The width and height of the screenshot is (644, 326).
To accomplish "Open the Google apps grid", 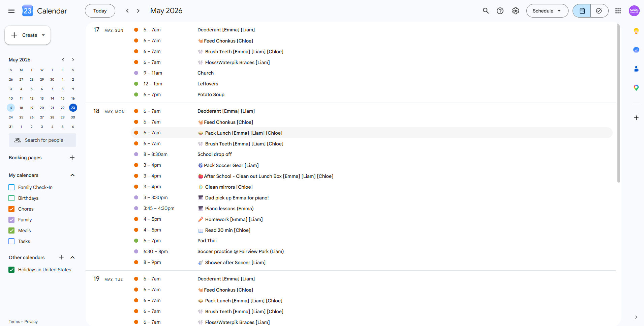I will (618, 11).
